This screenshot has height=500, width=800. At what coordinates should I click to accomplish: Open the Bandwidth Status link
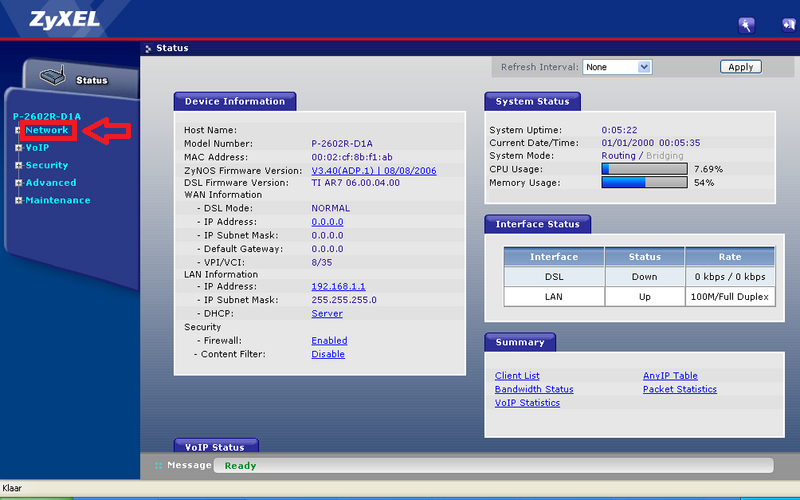pos(534,389)
